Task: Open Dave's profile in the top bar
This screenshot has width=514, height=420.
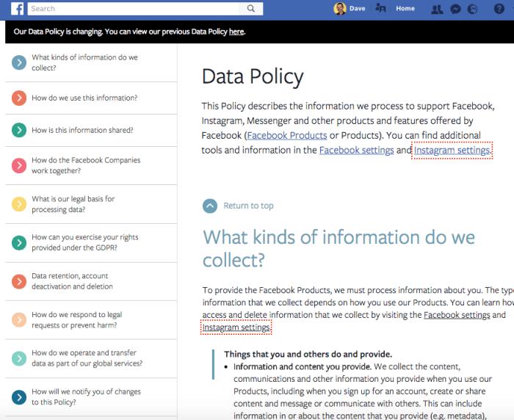Action: (347, 9)
